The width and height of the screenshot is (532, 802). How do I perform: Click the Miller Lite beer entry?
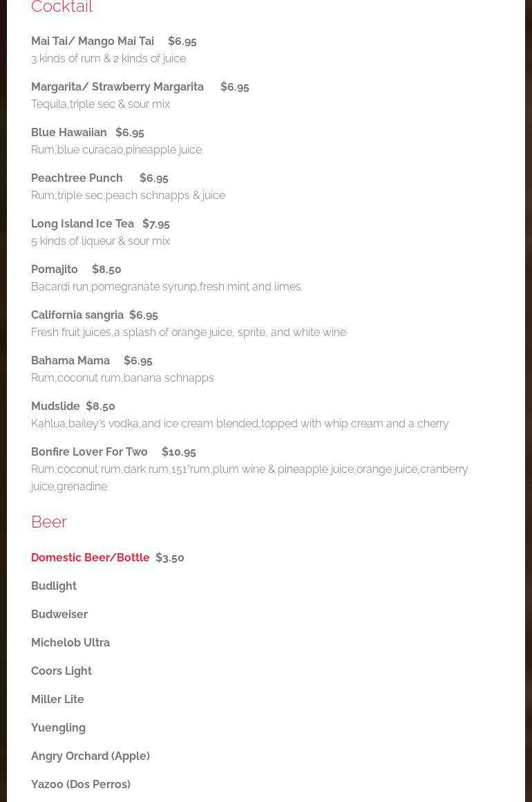tap(57, 699)
